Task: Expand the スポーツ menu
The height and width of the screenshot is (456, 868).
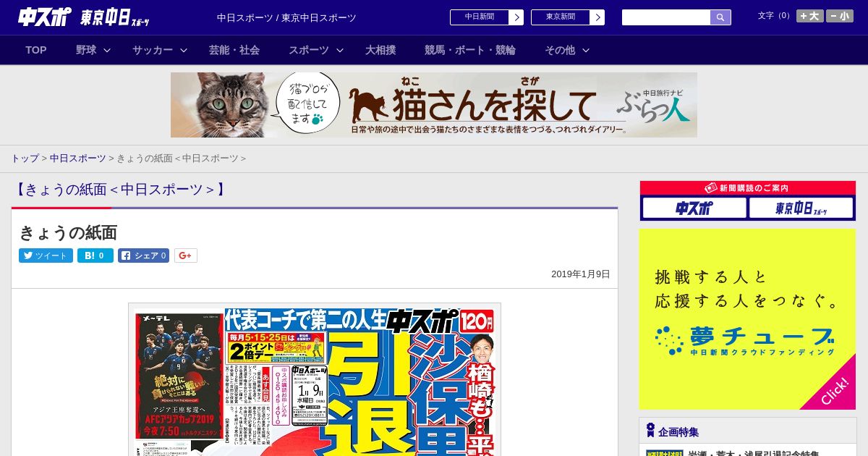Action: (315, 50)
